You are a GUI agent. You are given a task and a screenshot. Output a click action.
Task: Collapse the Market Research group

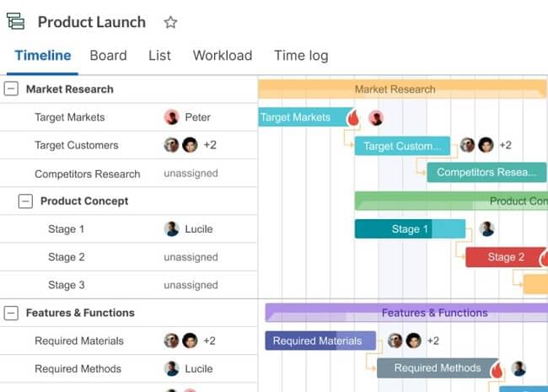pos(11,89)
